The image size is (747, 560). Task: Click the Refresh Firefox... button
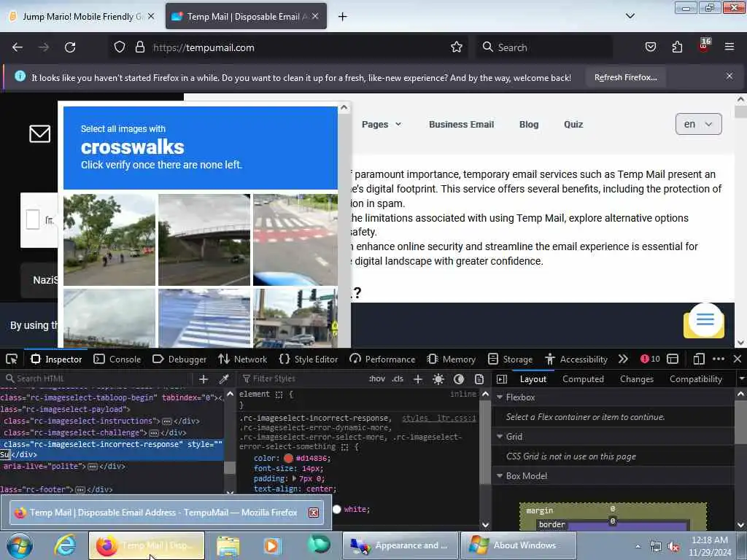tap(625, 77)
